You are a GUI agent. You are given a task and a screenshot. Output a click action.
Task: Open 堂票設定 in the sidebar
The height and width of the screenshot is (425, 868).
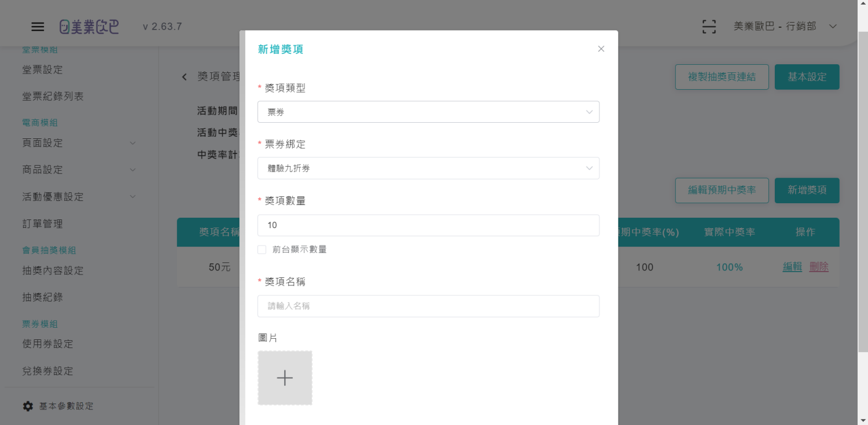(x=43, y=69)
